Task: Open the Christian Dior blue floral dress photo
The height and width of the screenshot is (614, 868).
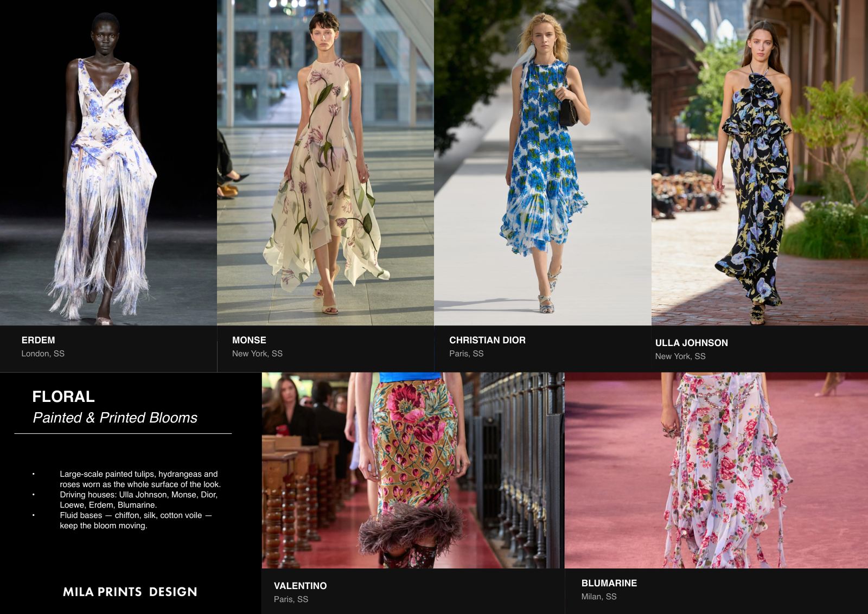Action: [542, 163]
